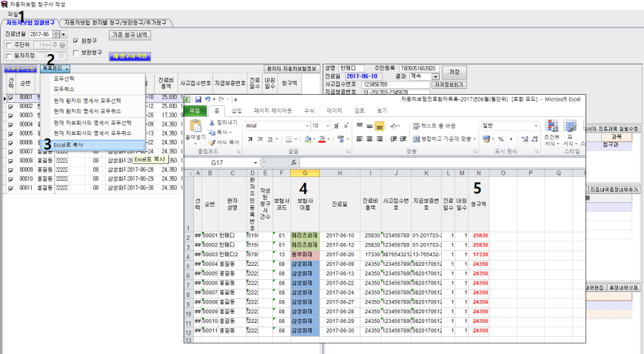Image resolution: width=644 pixels, height=354 pixels.
Task: Uncheck the 원청구 checkbox
Action: pos(76,41)
